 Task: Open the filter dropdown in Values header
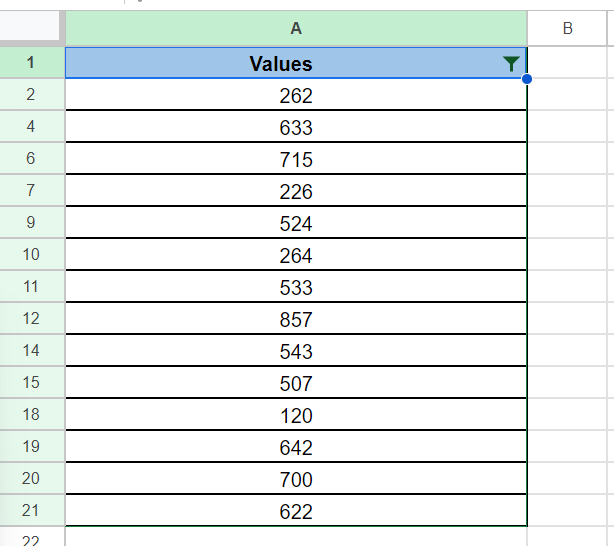click(511, 64)
